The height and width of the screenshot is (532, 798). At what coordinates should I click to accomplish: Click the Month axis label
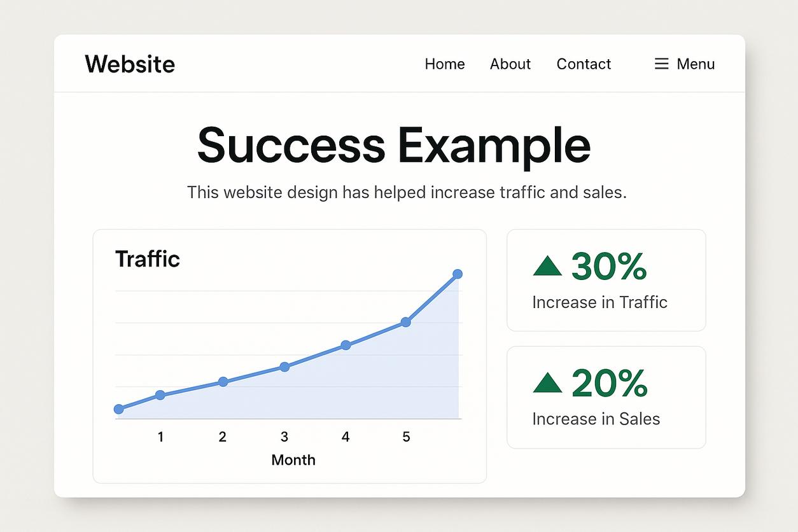point(293,460)
